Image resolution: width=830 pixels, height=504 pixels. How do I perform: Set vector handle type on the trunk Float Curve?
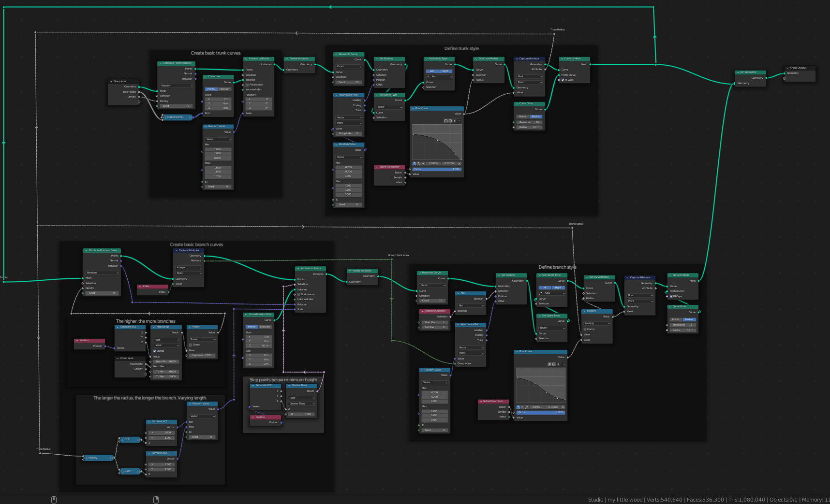click(x=418, y=163)
